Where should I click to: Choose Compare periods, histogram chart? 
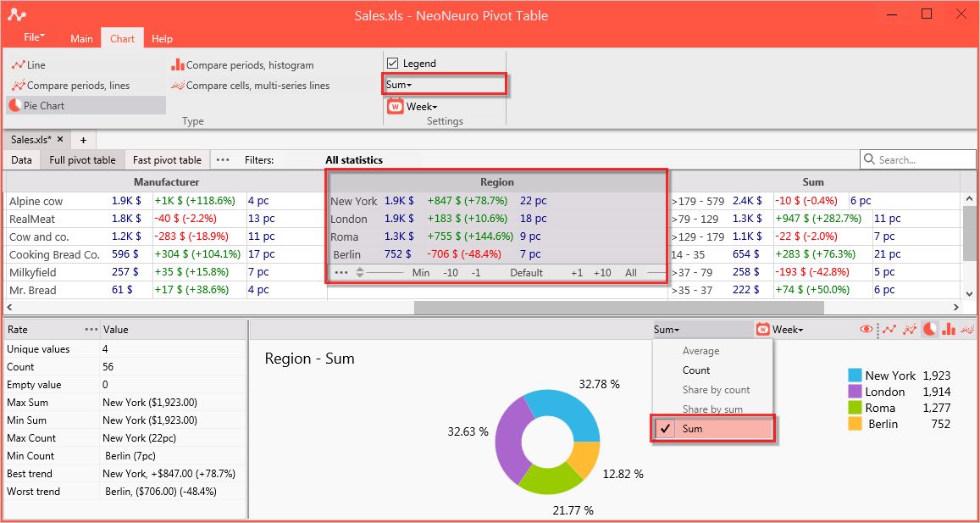pyautogui.click(x=242, y=65)
